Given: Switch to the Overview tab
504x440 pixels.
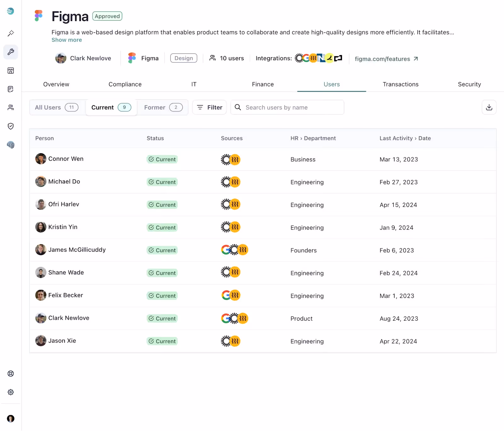Looking at the screenshot, I should coord(56,84).
